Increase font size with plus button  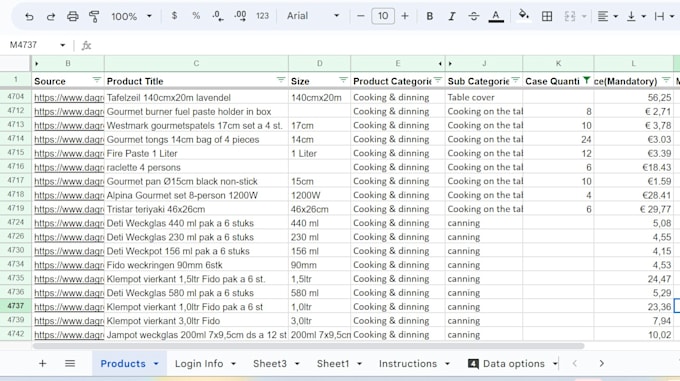[405, 16]
